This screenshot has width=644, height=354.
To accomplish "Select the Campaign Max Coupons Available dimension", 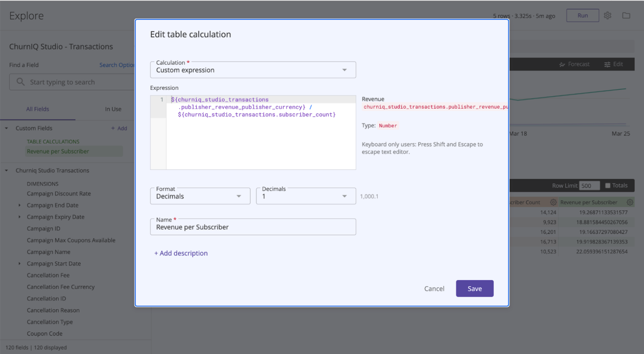I will (71, 240).
